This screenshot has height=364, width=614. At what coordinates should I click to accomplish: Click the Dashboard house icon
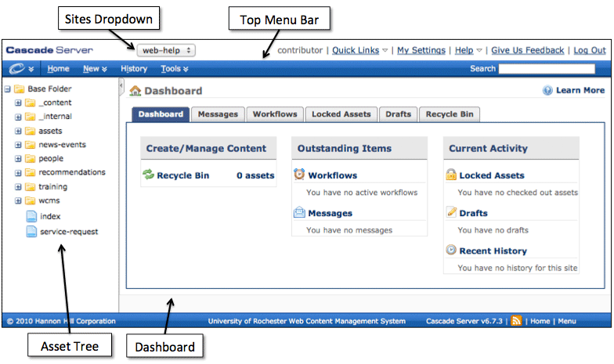135,91
